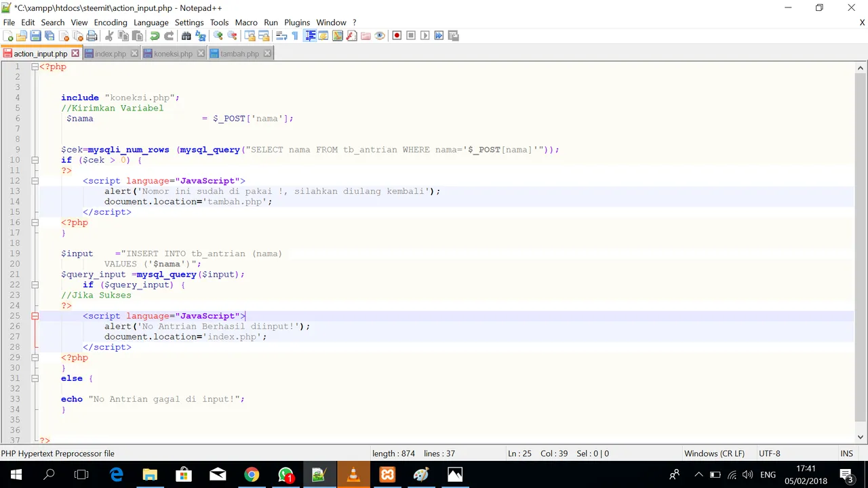Click the vertical scrollbar thumb
The width and height of the screenshot is (868, 488).
pos(861,247)
